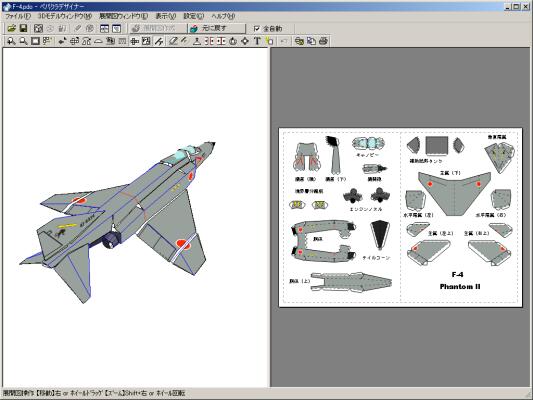Image resolution: width=533 pixels, height=400 pixels.
Task: Click the save floppy-disk icon
Action: (23, 29)
